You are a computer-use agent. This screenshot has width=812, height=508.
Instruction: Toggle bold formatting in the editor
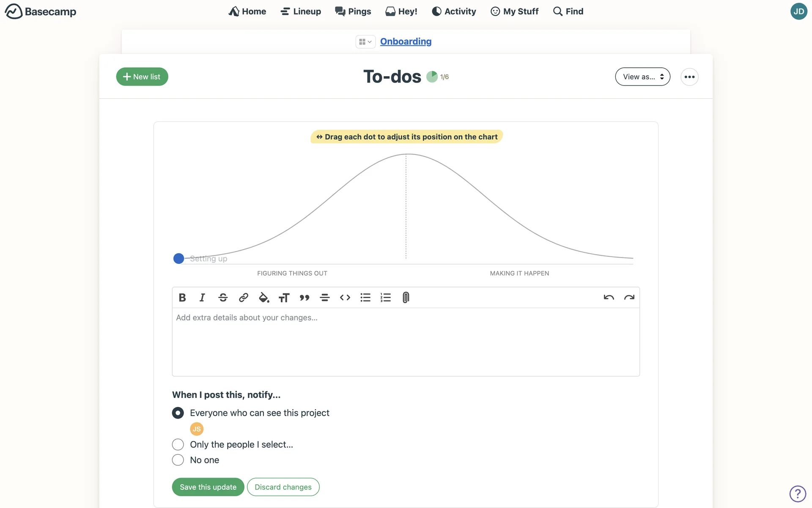coord(182,298)
